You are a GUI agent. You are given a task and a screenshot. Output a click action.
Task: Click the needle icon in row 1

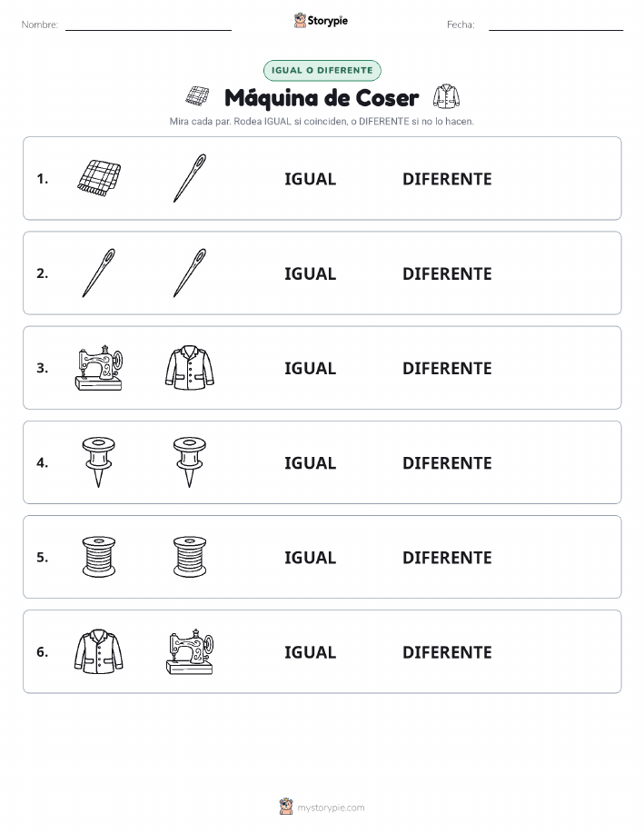[x=190, y=178]
